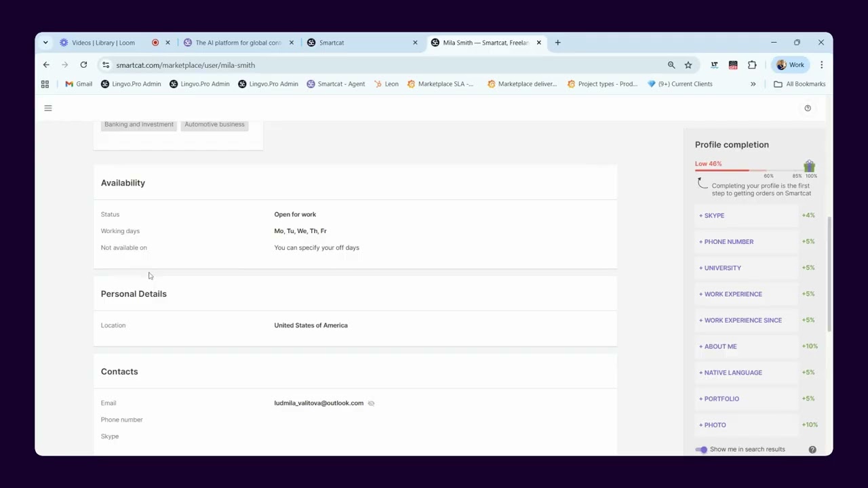Switch to the Smartcat tab
The width and height of the screenshot is (868, 488).
tap(332, 43)
